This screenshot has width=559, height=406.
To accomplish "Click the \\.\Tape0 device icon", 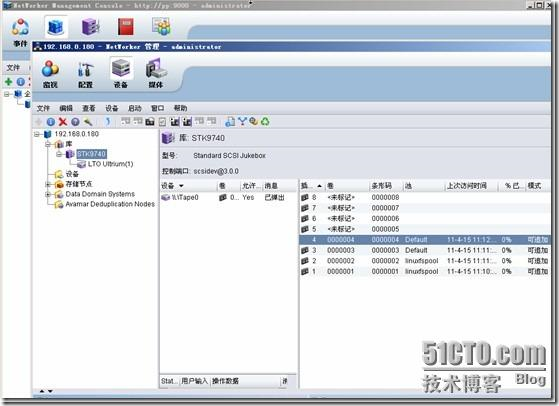I will [x=165, y=197].
